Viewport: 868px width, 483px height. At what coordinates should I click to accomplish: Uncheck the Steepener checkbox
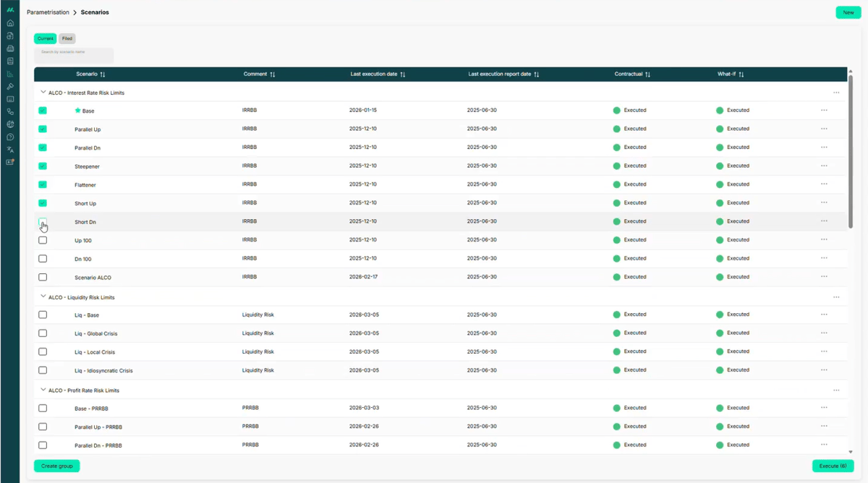click(43, 166)
